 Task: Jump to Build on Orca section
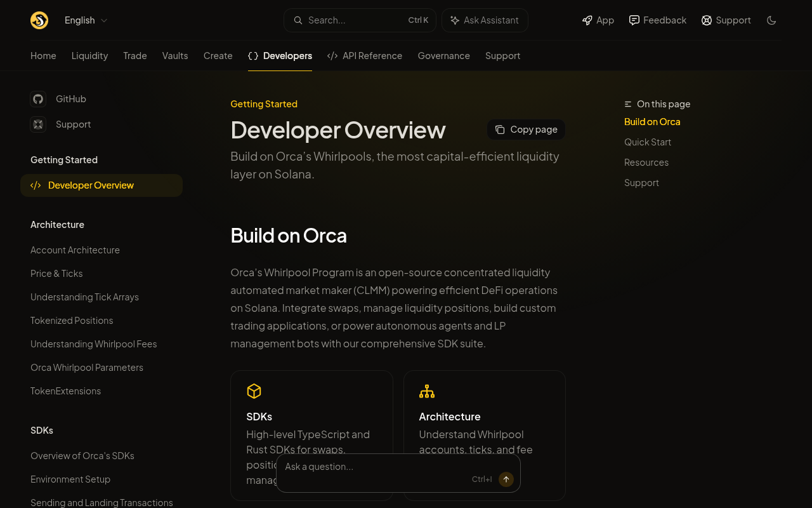pos(652,122)
